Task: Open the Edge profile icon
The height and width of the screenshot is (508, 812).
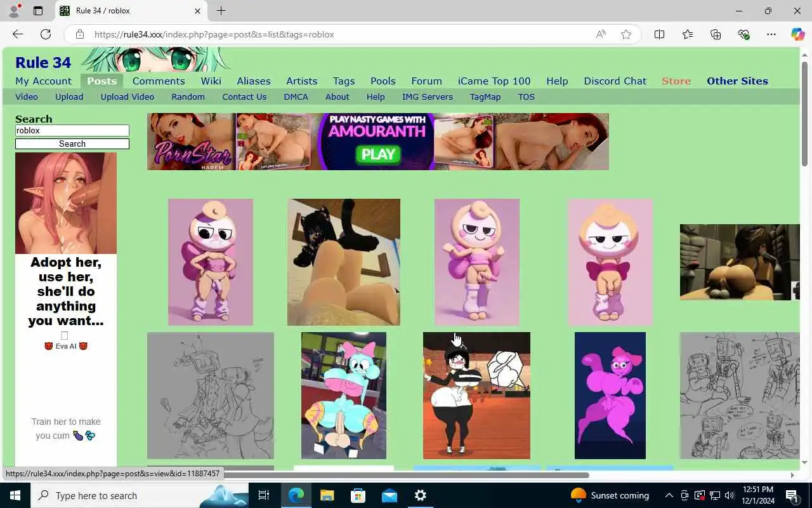Action: coord(14,11)
